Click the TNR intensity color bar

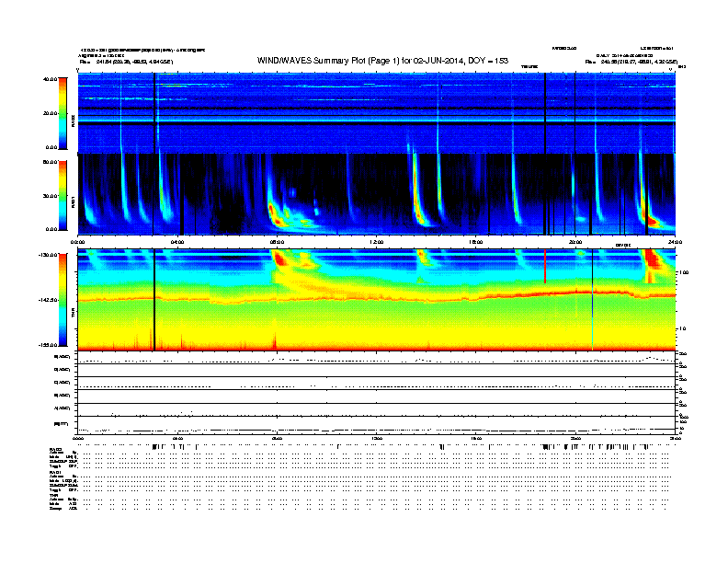click(63, 300)
